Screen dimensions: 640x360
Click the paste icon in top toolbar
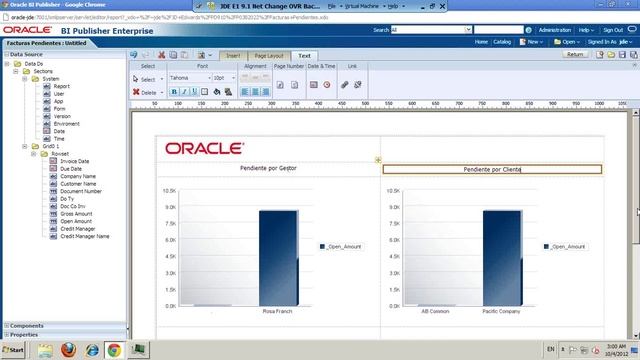point(184,55)
